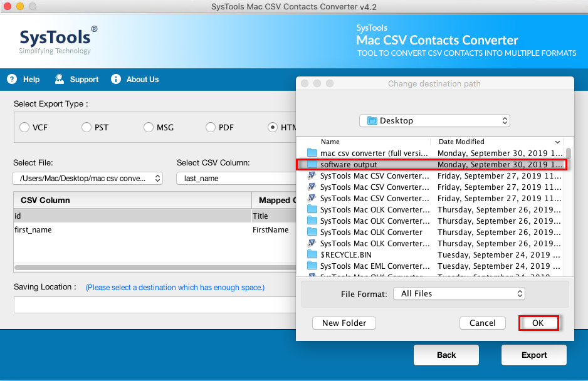Cancel the destination path dialog
The image size is (588, 381).
(482, 323)
